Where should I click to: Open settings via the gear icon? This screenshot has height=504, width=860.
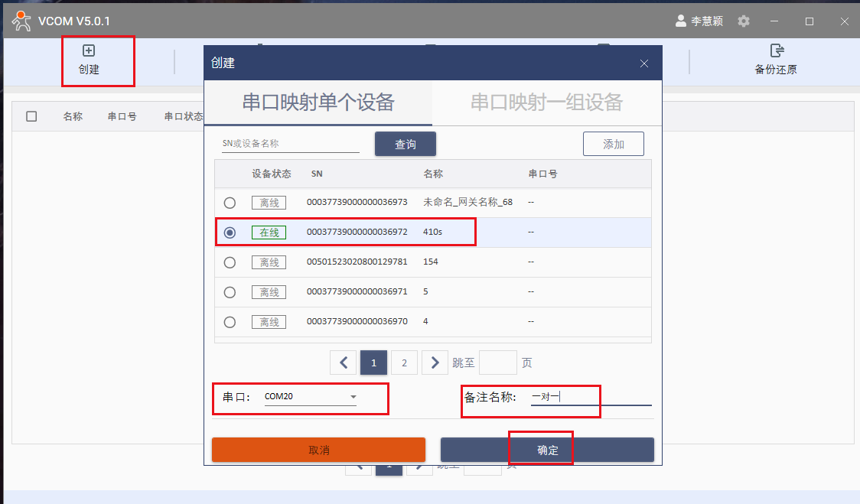coord(744,21)
